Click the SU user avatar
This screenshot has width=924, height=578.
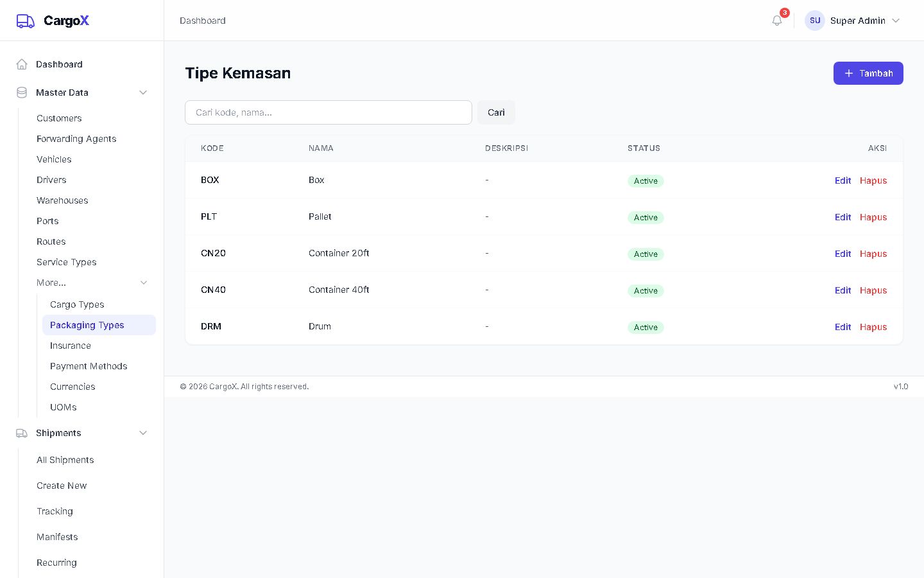(815, 21)
